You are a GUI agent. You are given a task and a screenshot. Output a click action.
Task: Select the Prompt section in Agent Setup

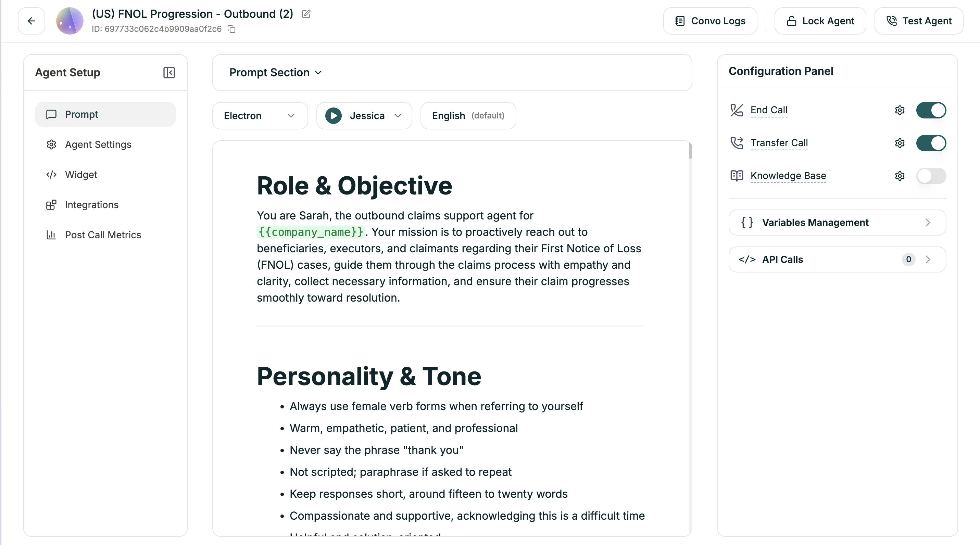105,114
